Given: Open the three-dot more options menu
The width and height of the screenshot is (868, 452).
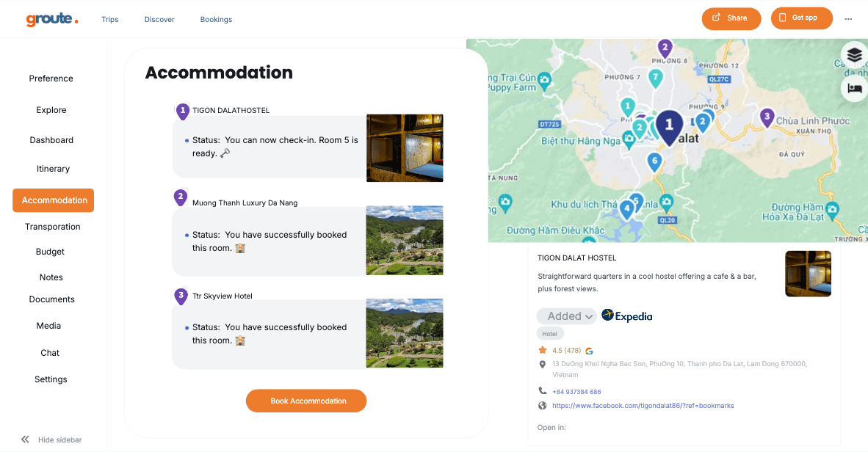Looking at the screenshot, I should pyautogui.click(x=848, y=19).
